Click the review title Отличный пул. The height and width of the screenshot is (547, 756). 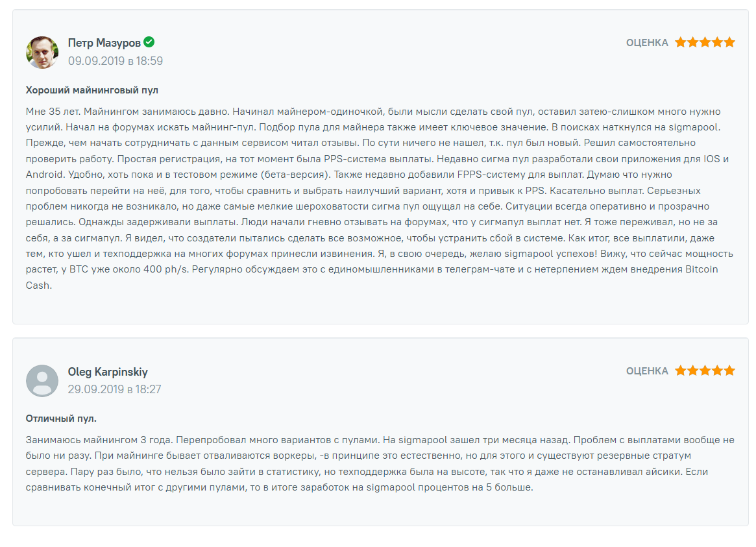[x=61, y=419]
